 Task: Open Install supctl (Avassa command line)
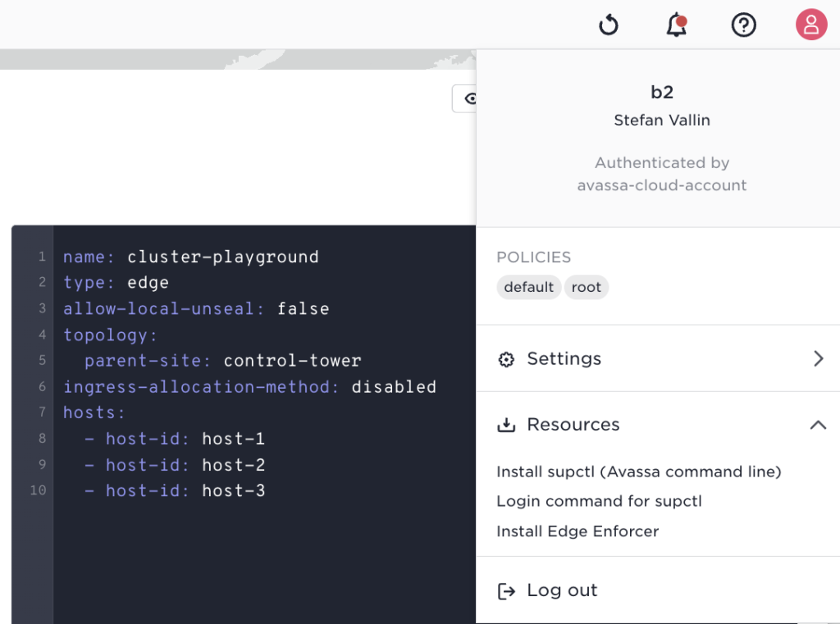pyautogui.click(x=638, y=471)
